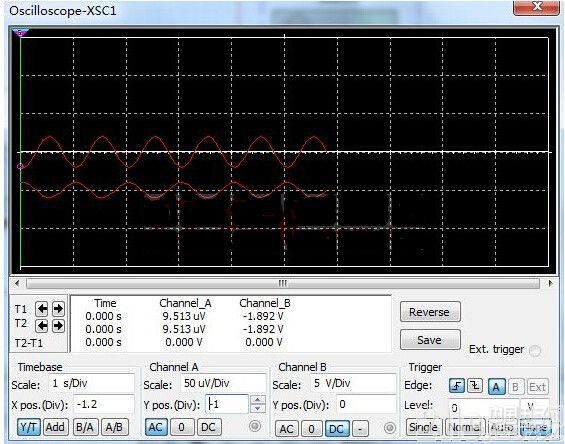This screenshot has width=565, height=444.
Task: Move cursor T1 left with arrow
Action: pos(42,309)
